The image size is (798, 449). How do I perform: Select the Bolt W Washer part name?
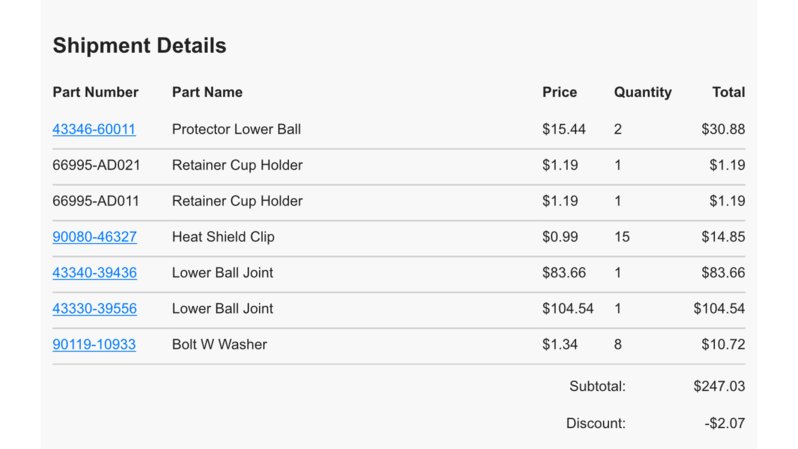[x=219, y=344]
